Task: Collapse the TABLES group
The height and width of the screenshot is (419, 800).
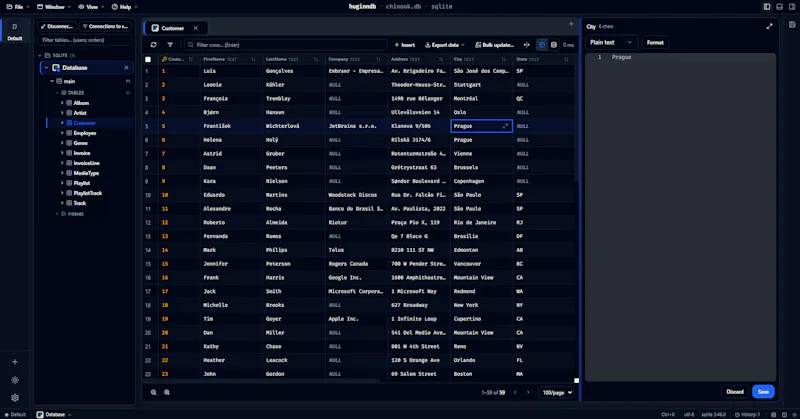Action: click(x=57, y=93)
